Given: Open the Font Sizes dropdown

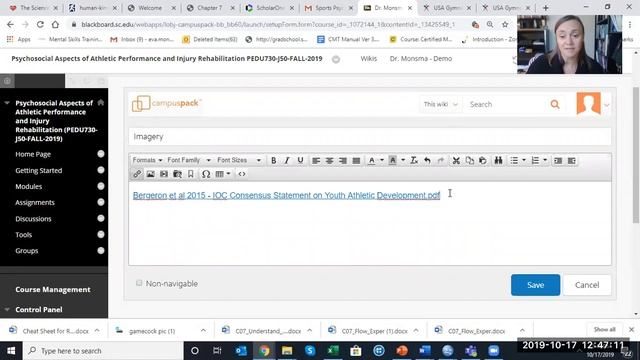Looking at the screenshot, I should pyautogui.click(x=239, y=160).
